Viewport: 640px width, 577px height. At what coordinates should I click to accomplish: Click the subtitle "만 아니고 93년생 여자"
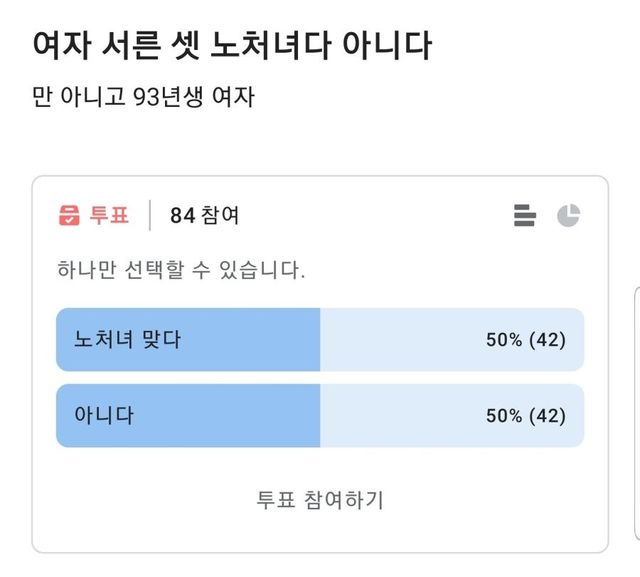pyautogui.click(x=143, y=100)
